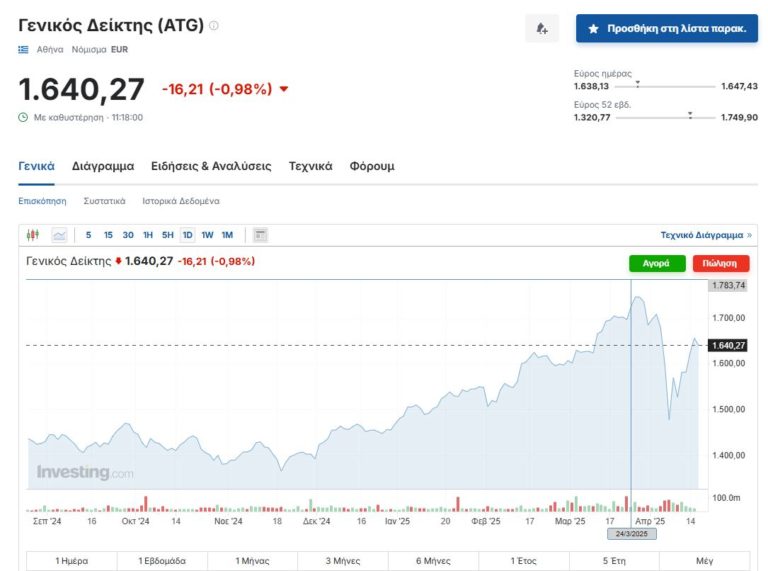Click the Προσθήκη στη λίστα παρακ. button
768x571 pixels.
click(x=667, y=28)
